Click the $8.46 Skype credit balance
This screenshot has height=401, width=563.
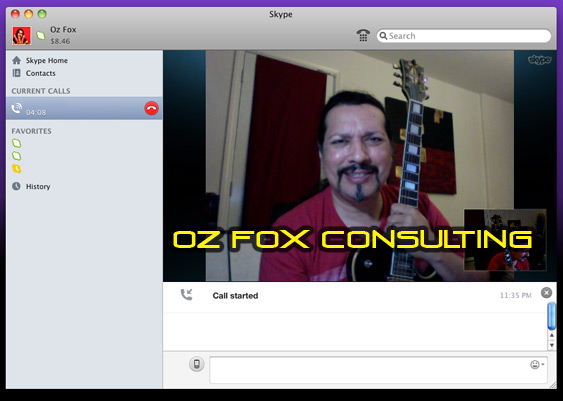coord(60,41)
